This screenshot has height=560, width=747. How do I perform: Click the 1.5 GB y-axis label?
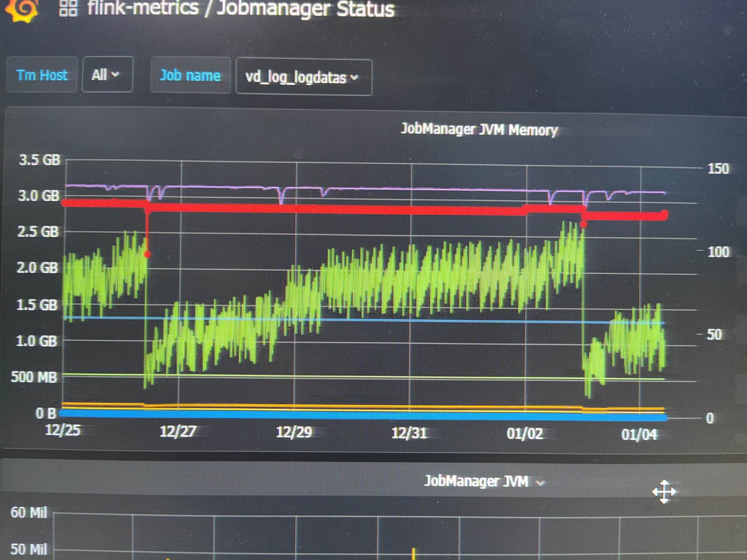[37, 305]
